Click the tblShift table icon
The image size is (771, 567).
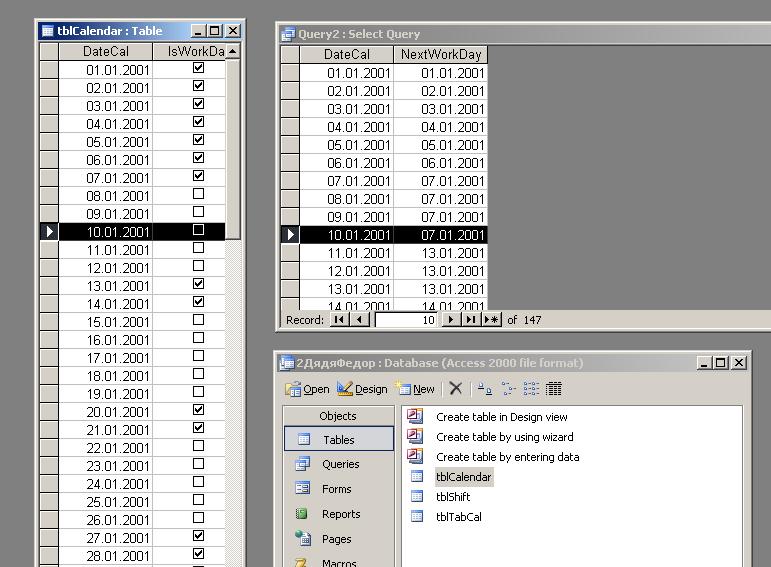click(x=417, y=496)
